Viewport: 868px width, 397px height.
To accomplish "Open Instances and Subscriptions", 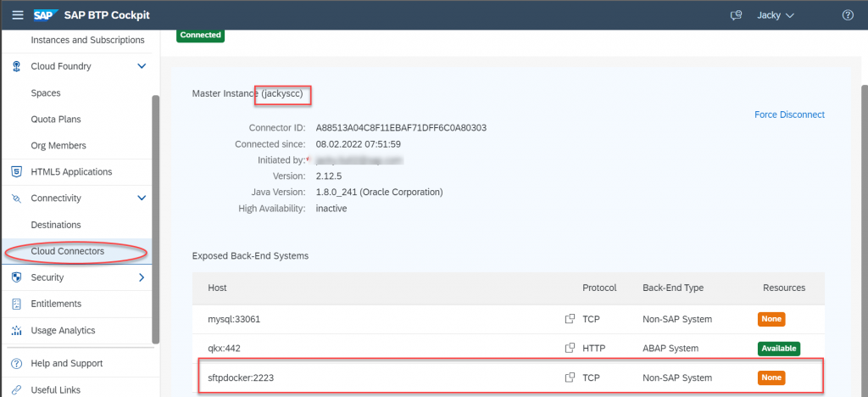I will pos(87,40).
